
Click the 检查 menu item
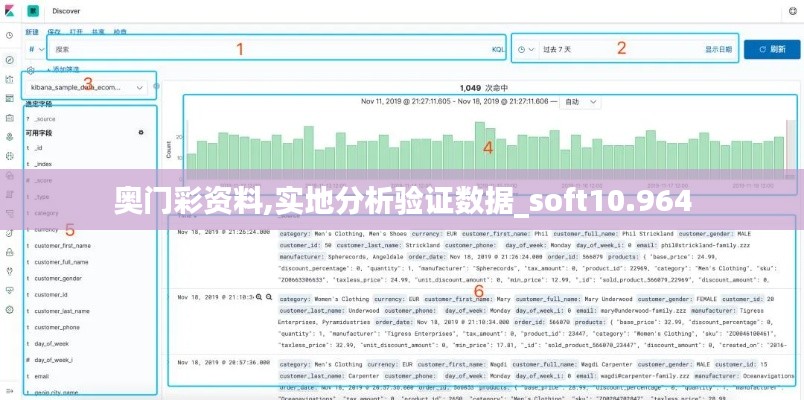(x=120, y=32)
